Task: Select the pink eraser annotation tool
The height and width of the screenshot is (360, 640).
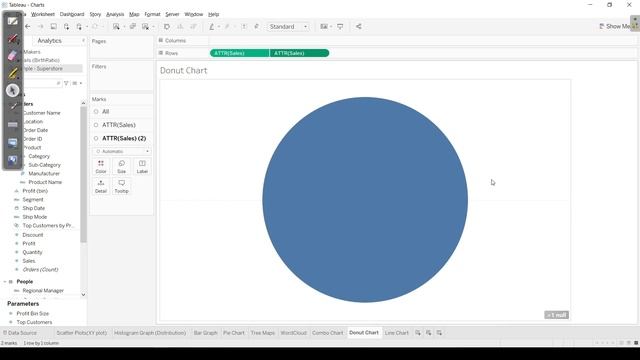Action: click(x=13, y=56)
